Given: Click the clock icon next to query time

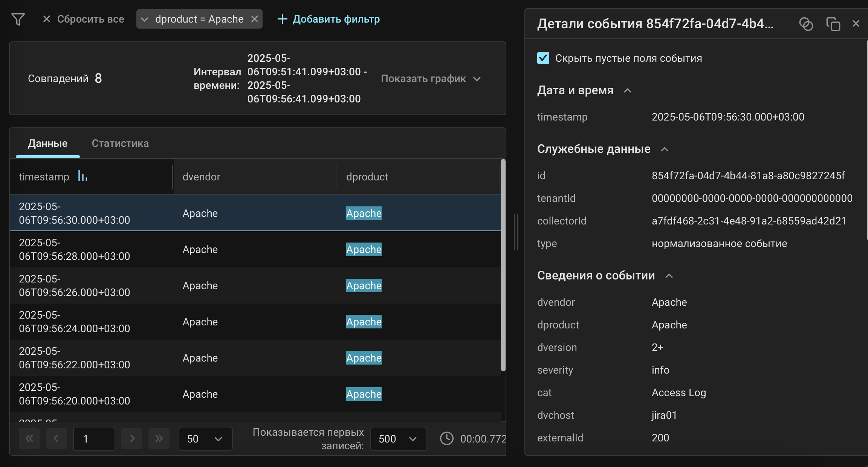Looking at the screenshot, I should pos(447,438).
